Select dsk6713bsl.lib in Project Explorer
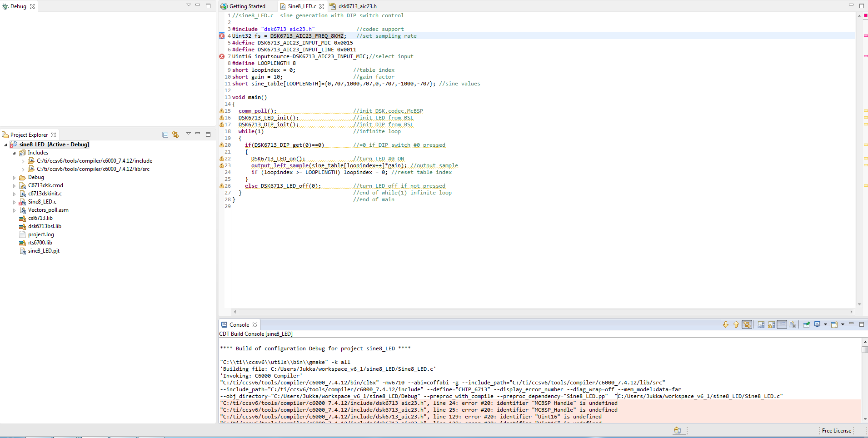This screenshot has width=868, height=438. [x=45, y=226]
